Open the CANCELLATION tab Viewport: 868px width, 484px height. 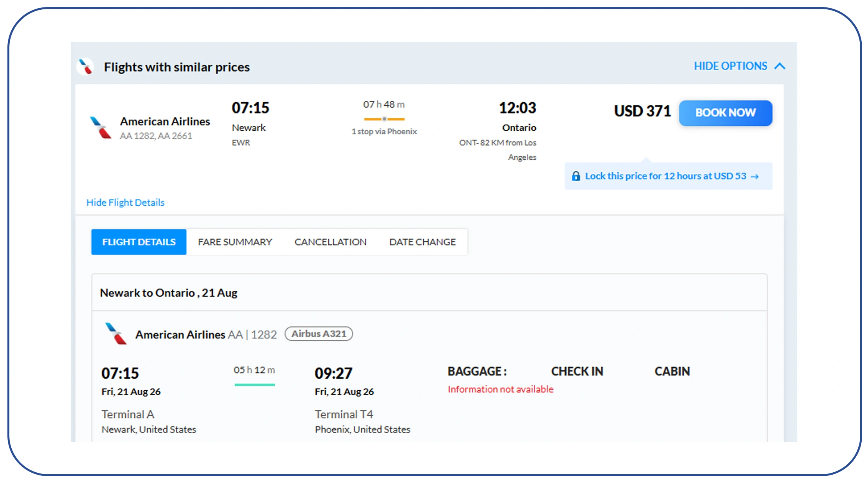[x=330, y=242]
